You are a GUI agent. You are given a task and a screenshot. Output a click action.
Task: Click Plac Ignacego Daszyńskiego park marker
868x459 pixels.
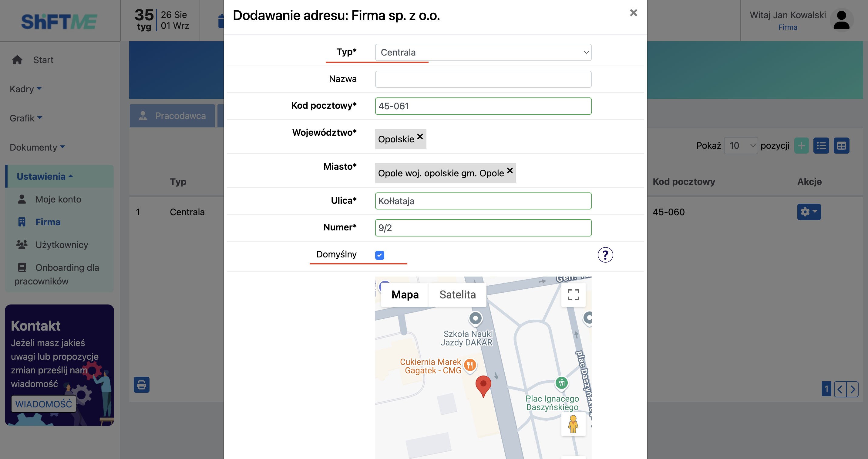[561, 383]
